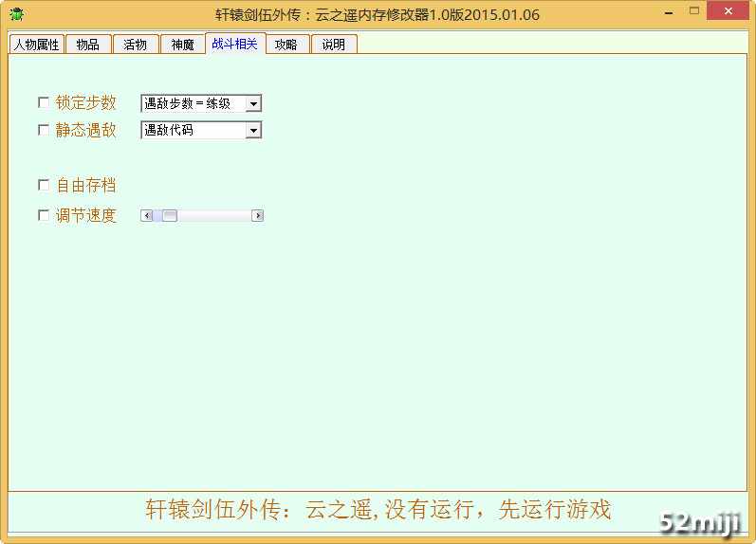This screenshot has height=544, width=756.
Task: Click the 战斗相关 tab
Action: point(234,44)
